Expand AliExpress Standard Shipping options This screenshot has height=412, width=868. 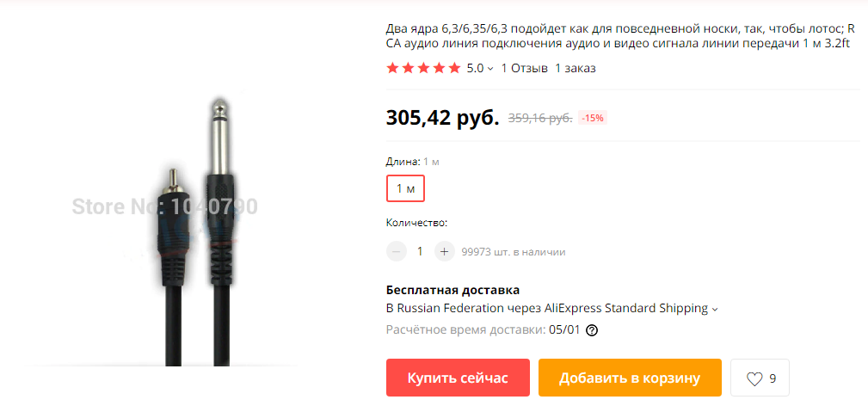click(x=715, y=309)
